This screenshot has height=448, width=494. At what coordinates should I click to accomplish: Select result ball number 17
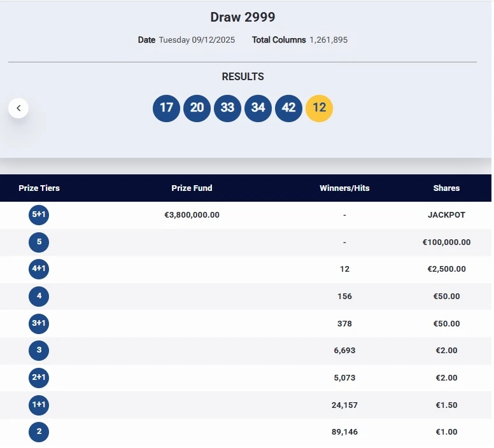[166, 108]
